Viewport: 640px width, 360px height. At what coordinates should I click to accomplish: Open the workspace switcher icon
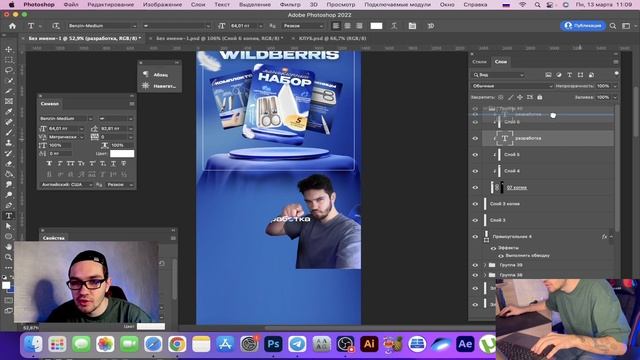[626, 26]
